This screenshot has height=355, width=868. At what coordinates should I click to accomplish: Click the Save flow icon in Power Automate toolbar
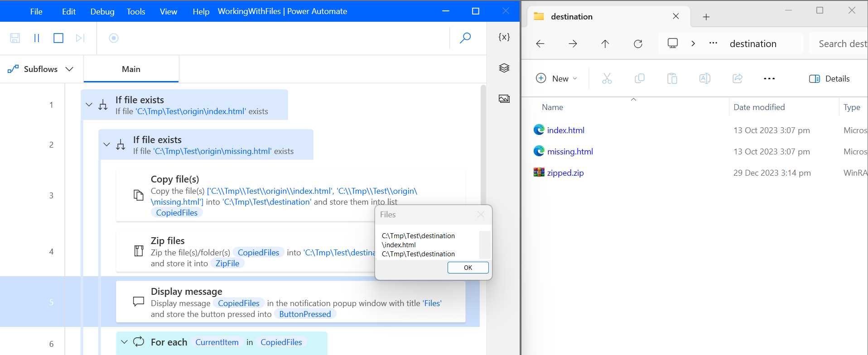click(15, 38)
